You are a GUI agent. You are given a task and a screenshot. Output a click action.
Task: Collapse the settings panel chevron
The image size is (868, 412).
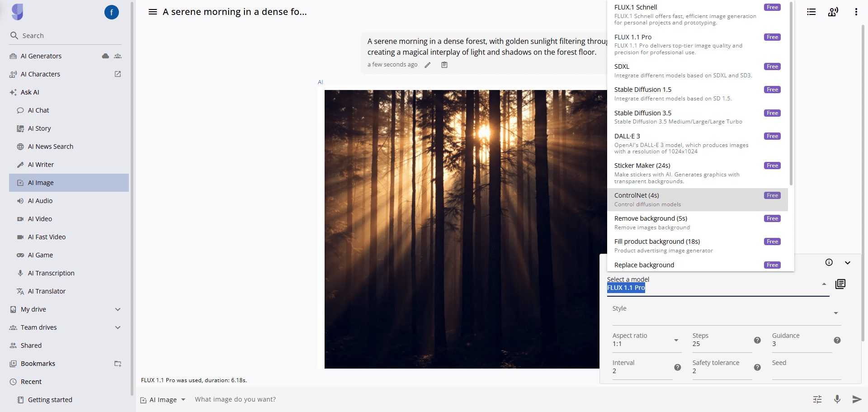[848, 262]
